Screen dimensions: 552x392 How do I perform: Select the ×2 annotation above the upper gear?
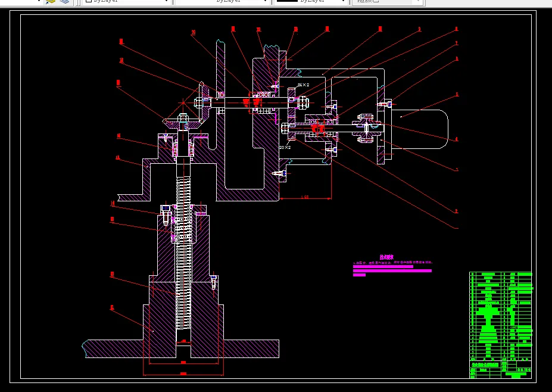click(304, 85)
